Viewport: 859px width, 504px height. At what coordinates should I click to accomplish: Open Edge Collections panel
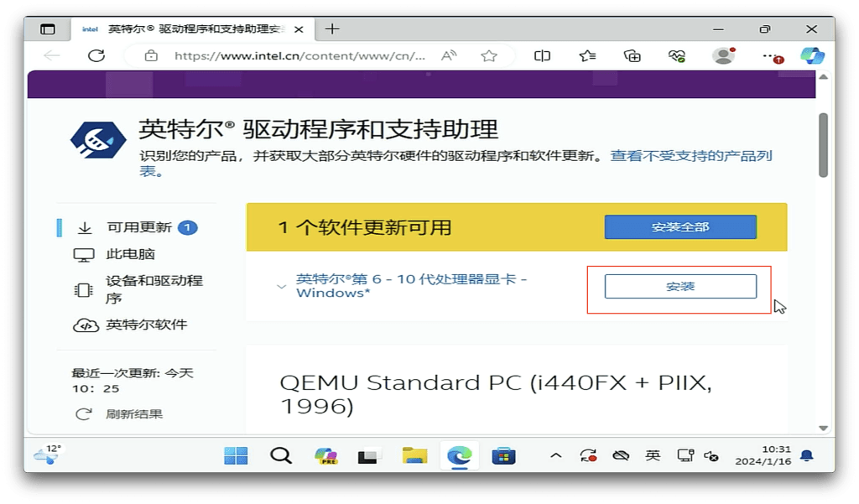click(633, 56)
